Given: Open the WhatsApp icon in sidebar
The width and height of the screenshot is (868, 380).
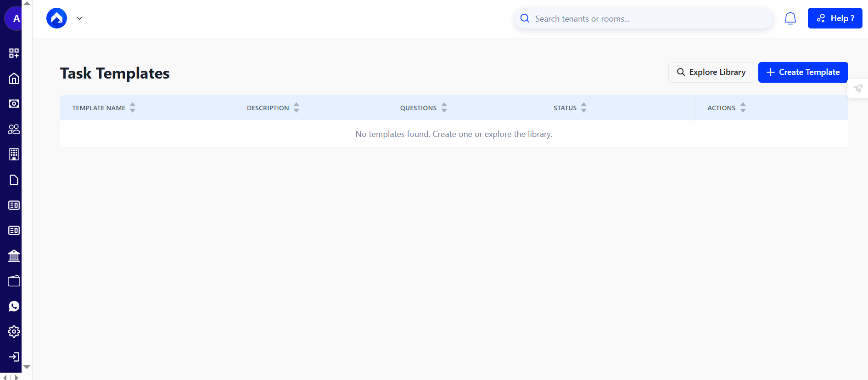Looking at the screenshot, I should click(x=14, y=306).
